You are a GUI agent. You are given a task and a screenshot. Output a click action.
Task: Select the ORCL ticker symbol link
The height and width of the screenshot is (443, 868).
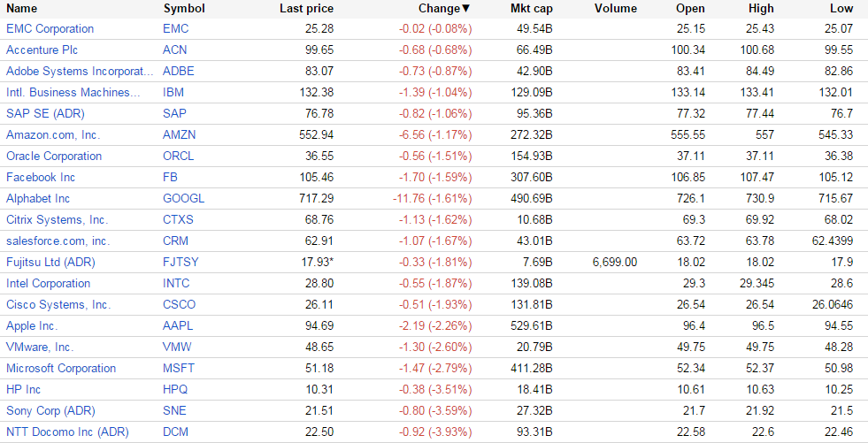(180, 157)
